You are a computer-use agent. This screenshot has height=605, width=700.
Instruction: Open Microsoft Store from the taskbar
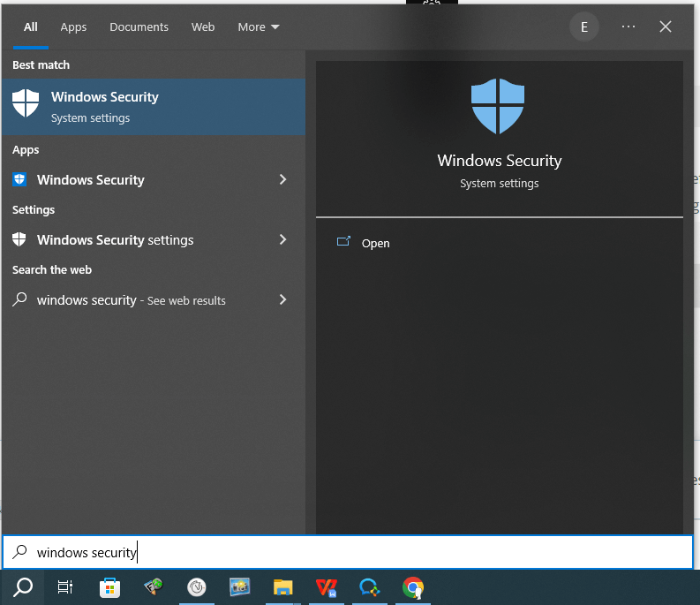[109, 587]
